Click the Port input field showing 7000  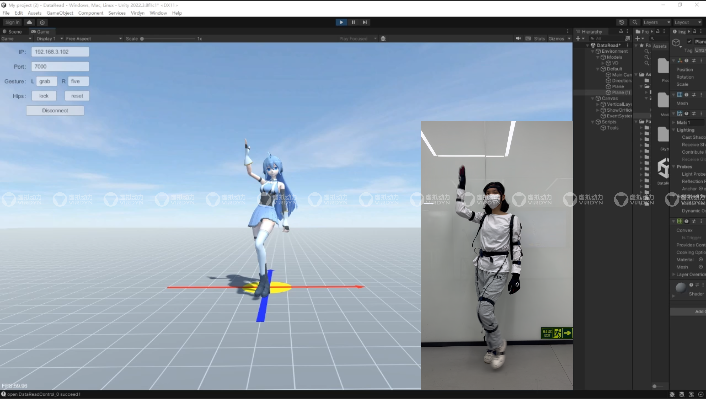tap(60, 66)
